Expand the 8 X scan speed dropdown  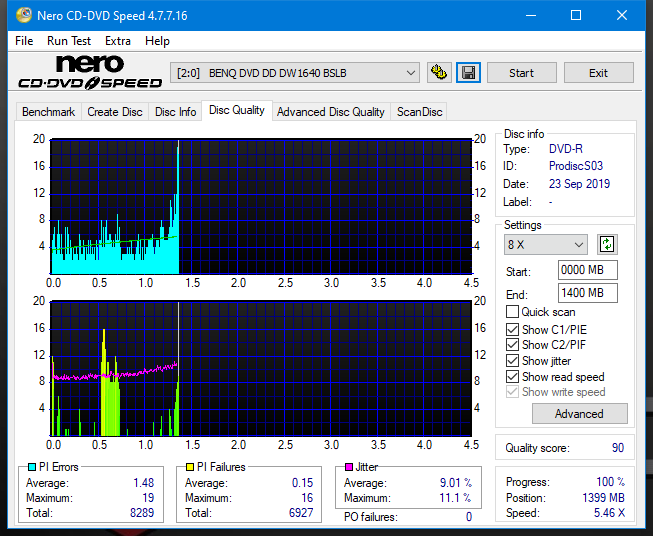546,244
